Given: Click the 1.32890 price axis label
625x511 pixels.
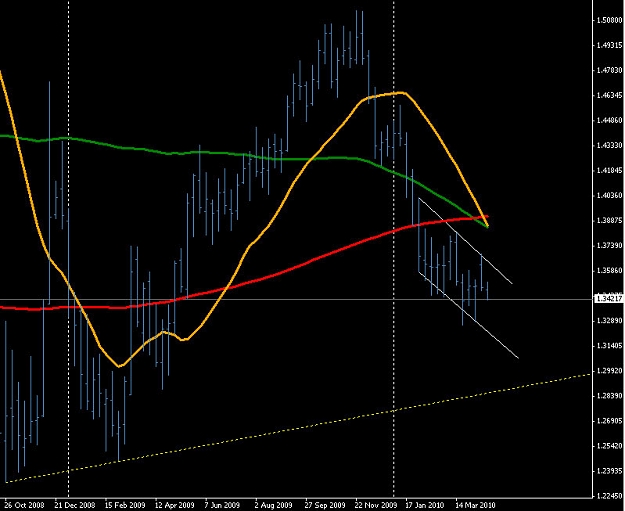Looking at the screenshot, I should click(609, 321).
